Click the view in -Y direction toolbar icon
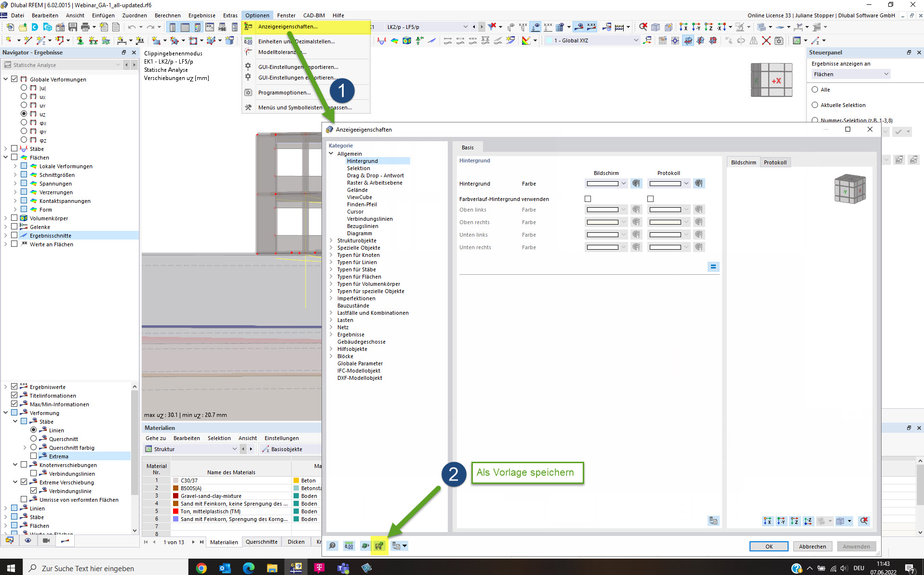924x575 pixels. (x=696, y=27)
